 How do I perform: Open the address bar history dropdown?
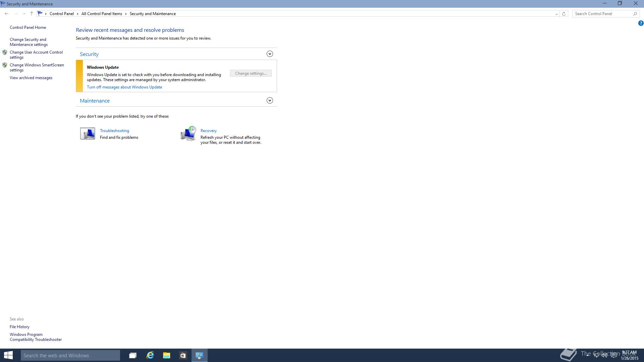(x=556, y=14)
